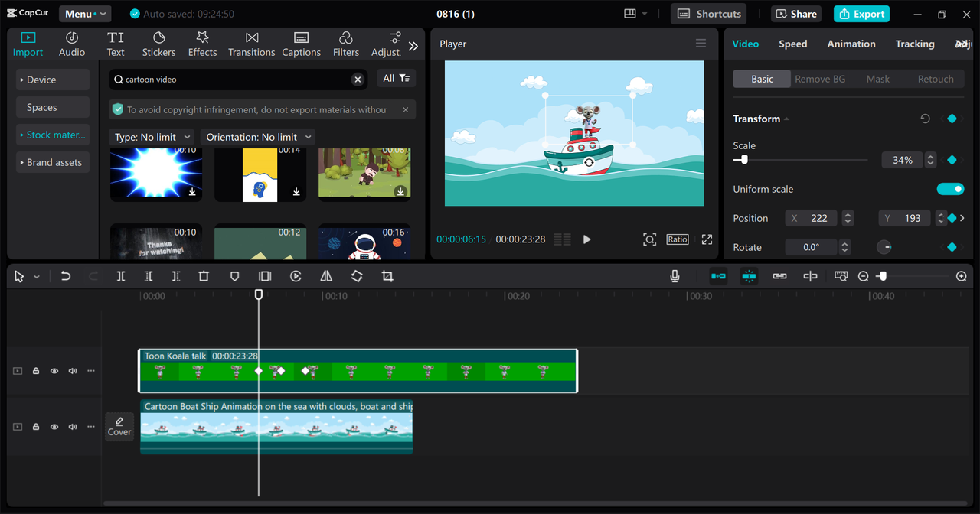This screenshot has width=980, height=514.
Task: Switch to the Animation tab
Action: [x=851, y=44]
